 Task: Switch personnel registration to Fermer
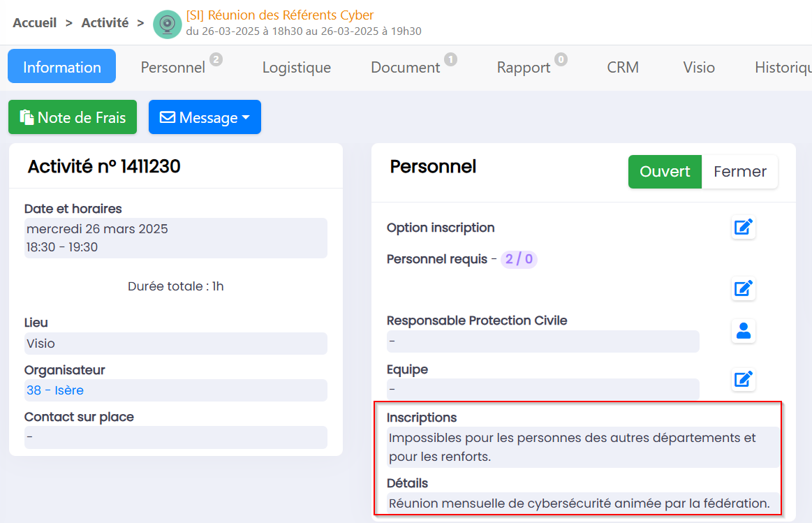pyautogui.click(x=739, y=172)
